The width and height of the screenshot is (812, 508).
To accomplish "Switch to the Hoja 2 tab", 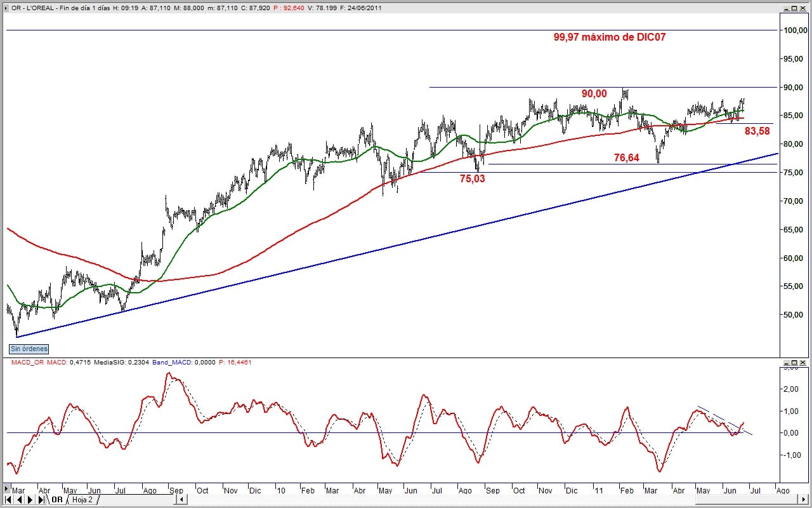I will [x=82, y=500].
